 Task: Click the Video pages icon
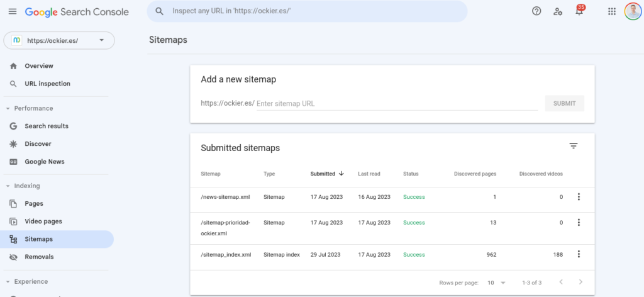[13, 221]
